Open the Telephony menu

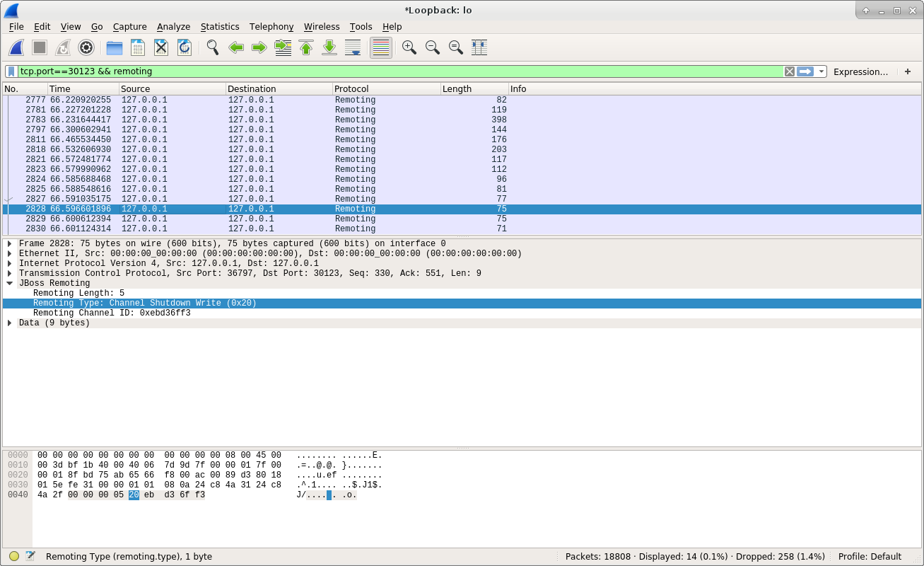tap(271, 26)
